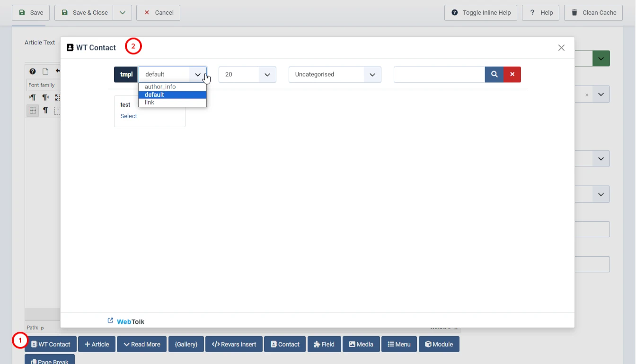
Task: Open the Help button
Action: point(540,13)
